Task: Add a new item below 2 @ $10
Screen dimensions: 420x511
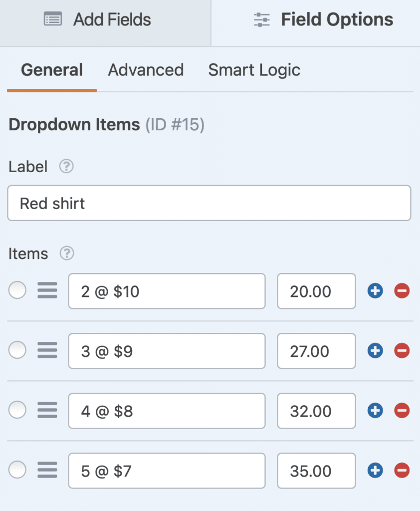Action: coord(375,291)
